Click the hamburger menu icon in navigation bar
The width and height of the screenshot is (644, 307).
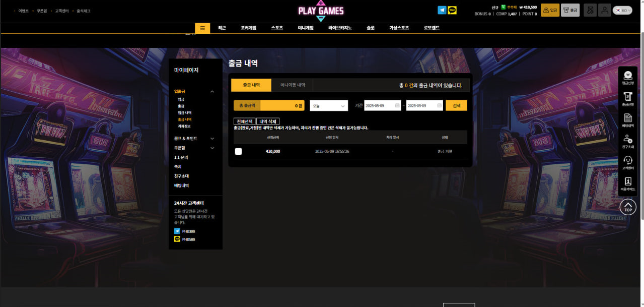coord(202,28)
